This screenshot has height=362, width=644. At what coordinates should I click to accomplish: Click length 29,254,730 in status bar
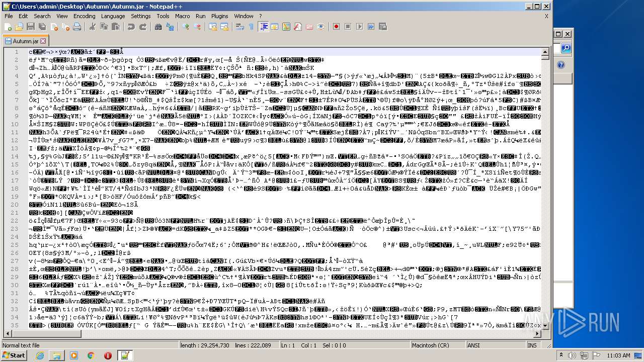click(205, 345)
